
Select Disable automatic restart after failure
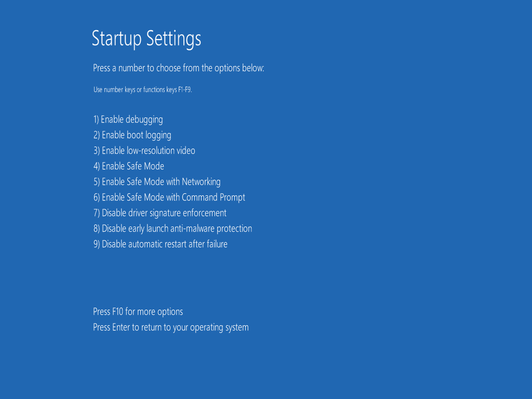click(x=160, y=244)
